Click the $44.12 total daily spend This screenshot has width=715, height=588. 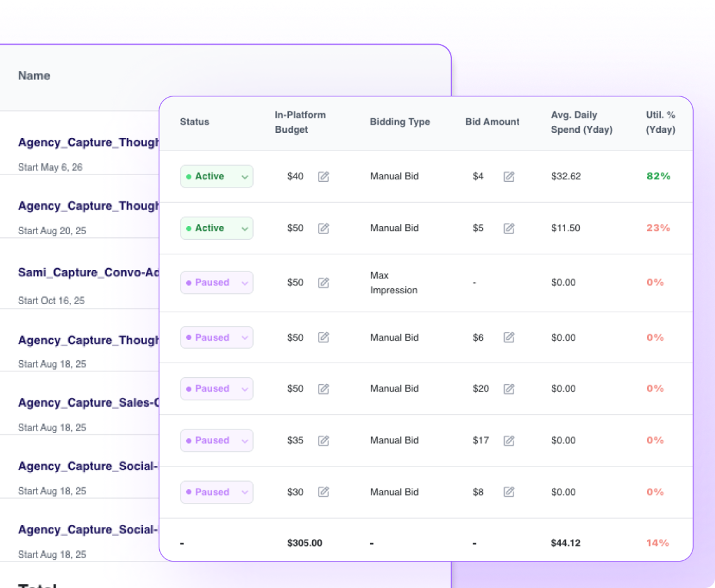[565, 543]
